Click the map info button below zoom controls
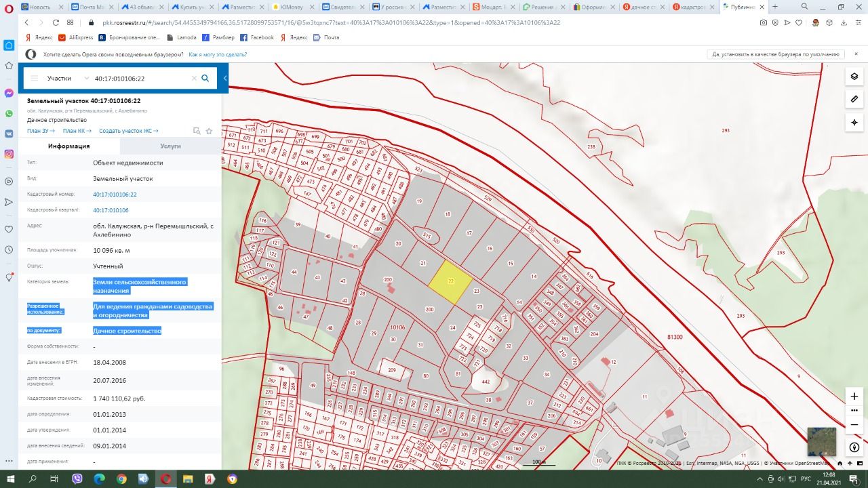The width and height of the screenshot is (868, 488). [854, 447]
